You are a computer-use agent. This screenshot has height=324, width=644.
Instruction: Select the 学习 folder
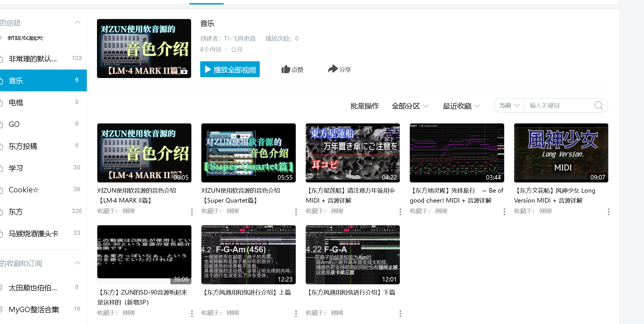click(43, 168)
